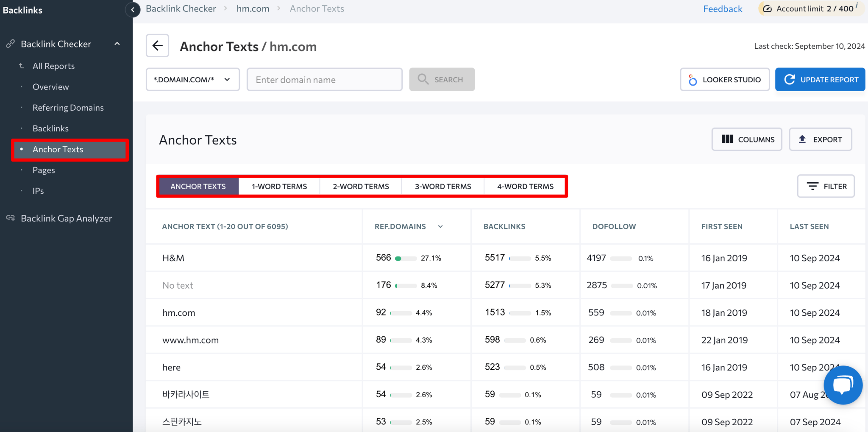Click the Export icon
The width and height of the screenshot is (868, 432).
click(802, 139)
